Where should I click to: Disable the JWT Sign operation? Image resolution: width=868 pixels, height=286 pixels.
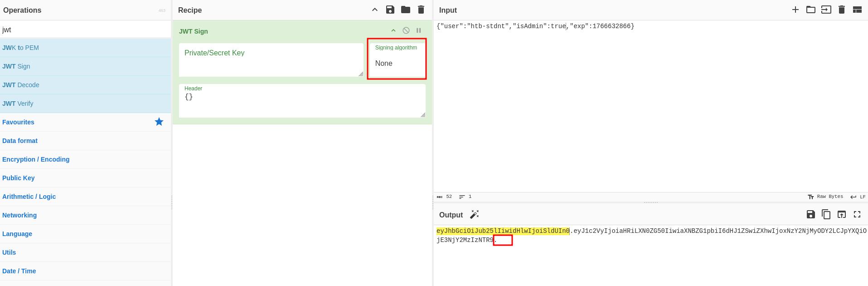pyautogui.click(x=406, y=30)
